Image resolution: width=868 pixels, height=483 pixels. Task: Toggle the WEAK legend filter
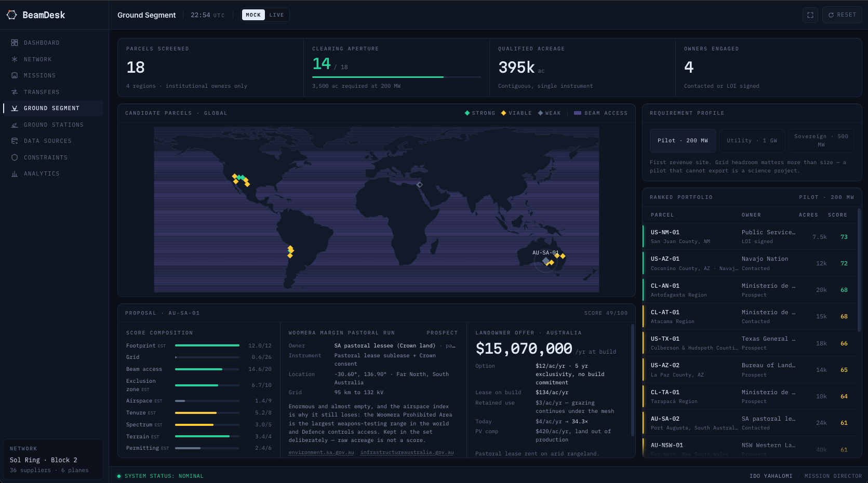(550, 113)
